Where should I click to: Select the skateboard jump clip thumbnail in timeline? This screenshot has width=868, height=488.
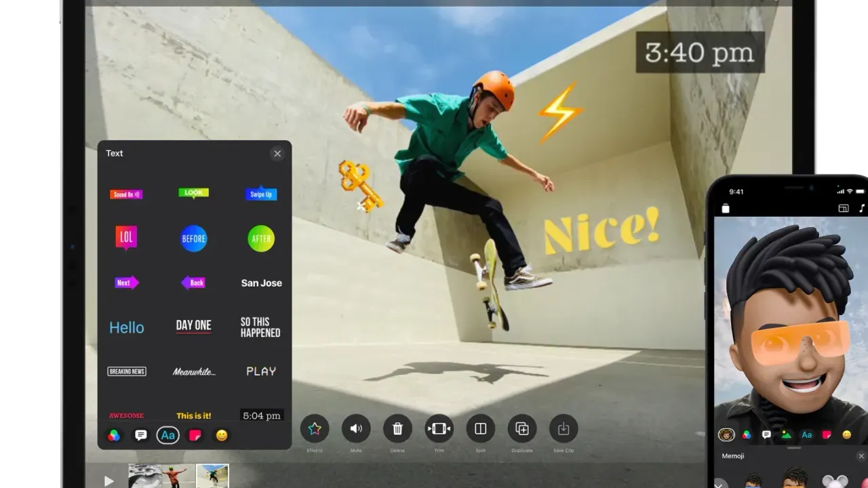pos(212,476)
